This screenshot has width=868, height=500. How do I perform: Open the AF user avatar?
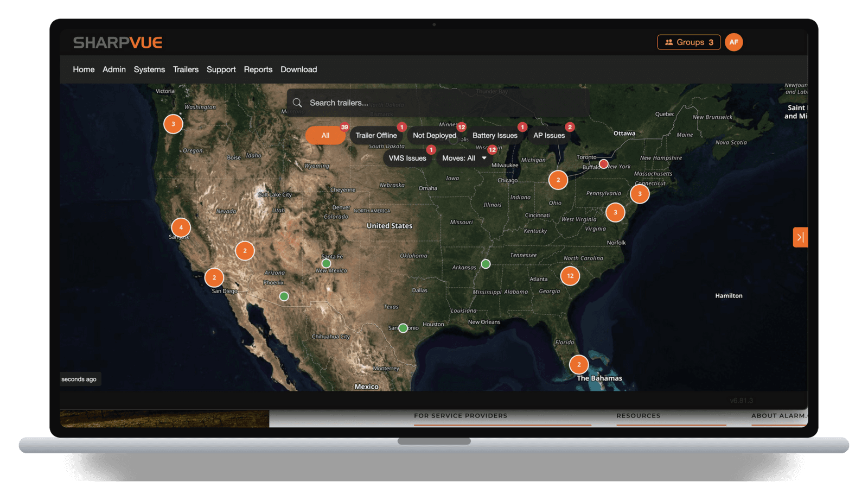(x=733, y=42)
